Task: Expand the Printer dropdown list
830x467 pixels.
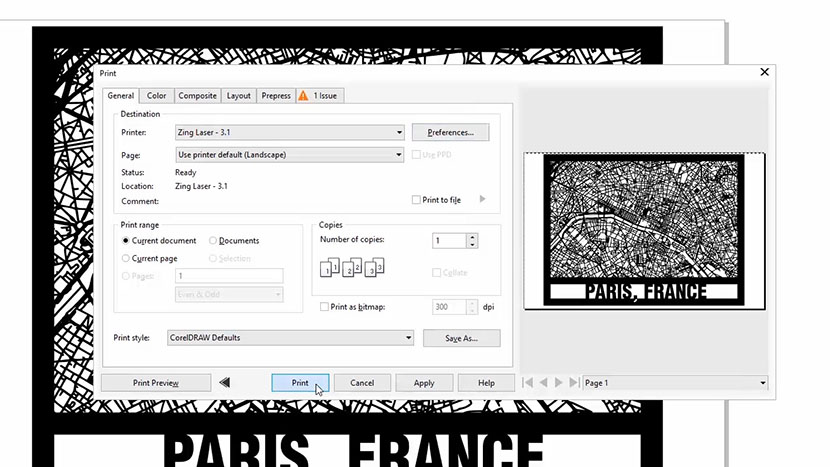Action: tap(399, 132)
